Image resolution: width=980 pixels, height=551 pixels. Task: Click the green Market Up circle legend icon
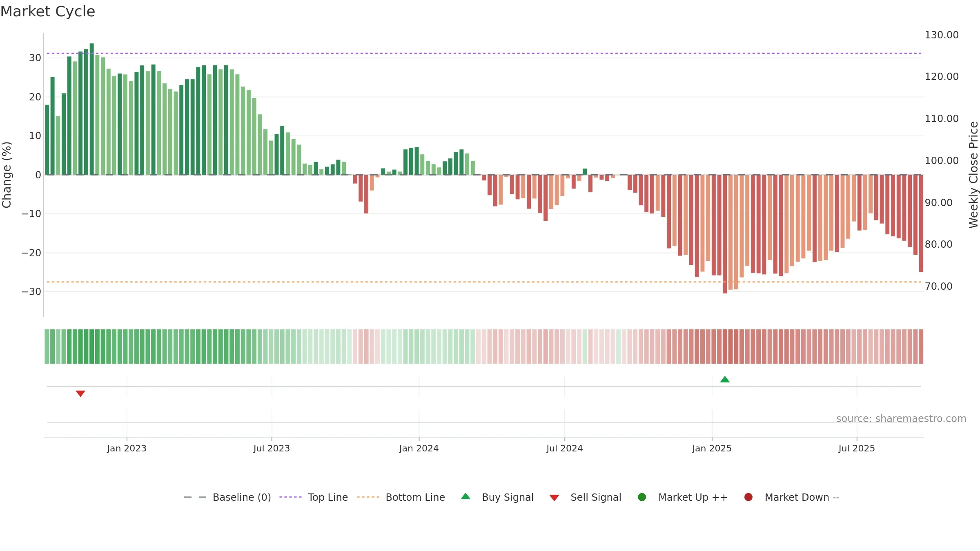642,497
